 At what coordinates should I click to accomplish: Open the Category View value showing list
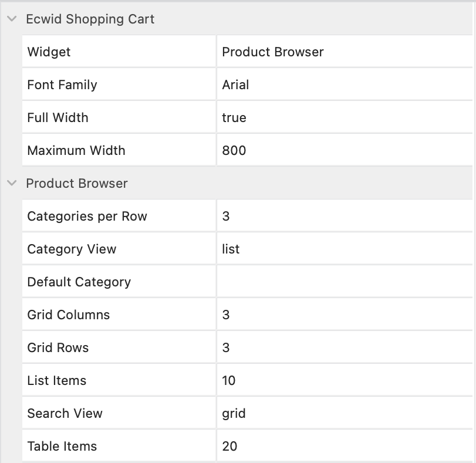229,249
